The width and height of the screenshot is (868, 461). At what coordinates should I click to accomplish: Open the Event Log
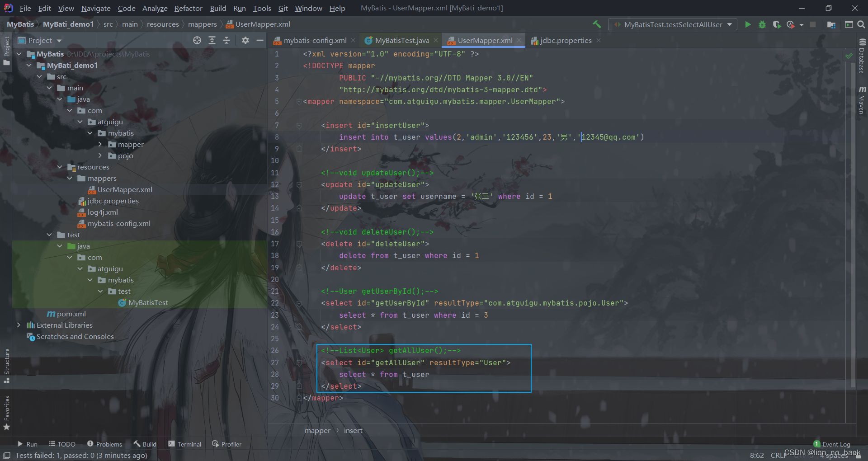(832, 444)
